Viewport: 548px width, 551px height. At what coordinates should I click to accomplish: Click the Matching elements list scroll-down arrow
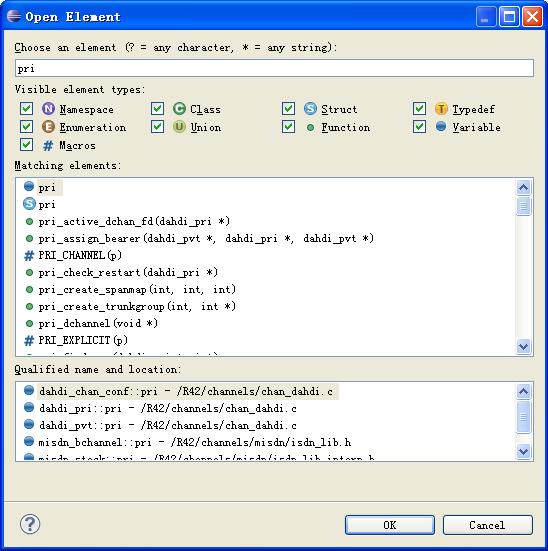523,347
